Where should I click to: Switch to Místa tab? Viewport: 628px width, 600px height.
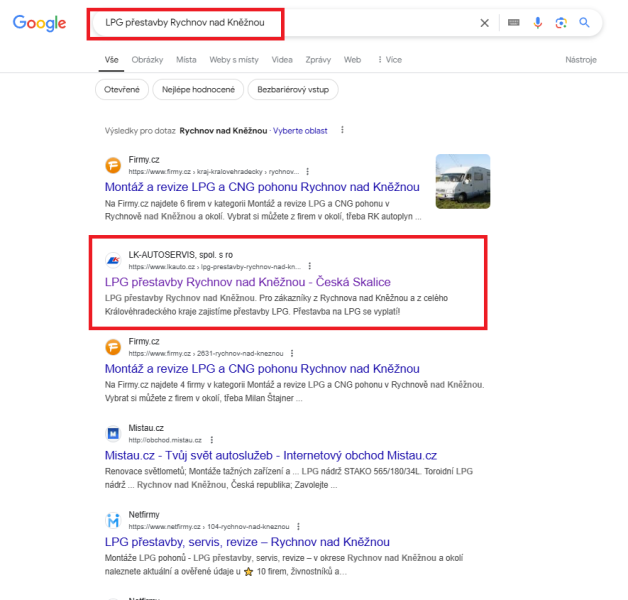[x=186, y=60]
